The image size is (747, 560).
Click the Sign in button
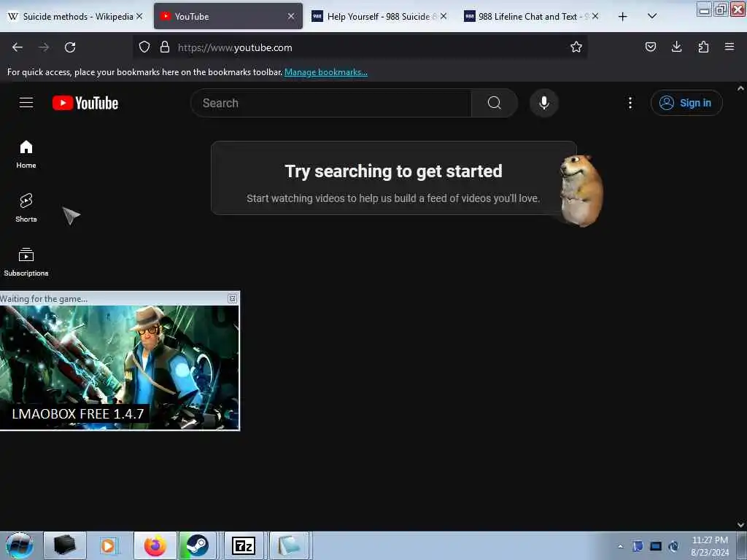pyautogui.click(x=686, y=103)
